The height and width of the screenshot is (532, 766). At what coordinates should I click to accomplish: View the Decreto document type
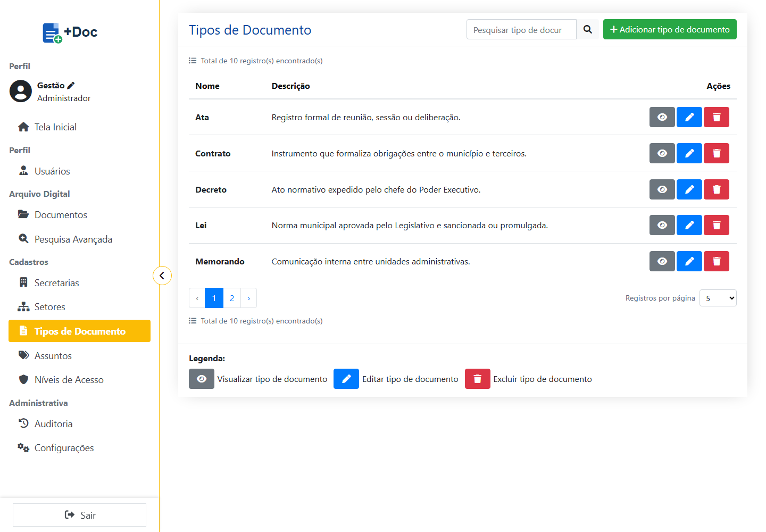coord(662,189)
